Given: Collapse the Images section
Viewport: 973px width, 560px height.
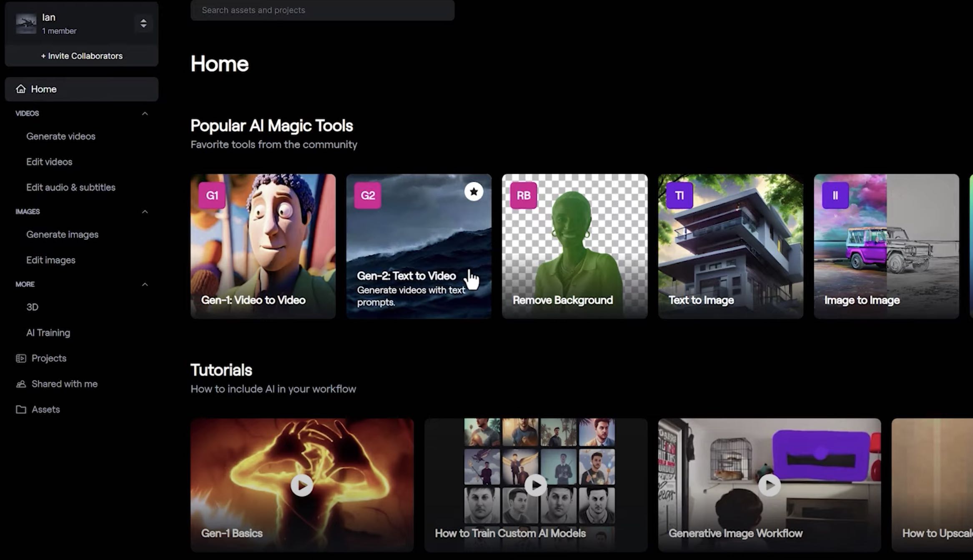Looking at the screenshot, I should point(145,212).
